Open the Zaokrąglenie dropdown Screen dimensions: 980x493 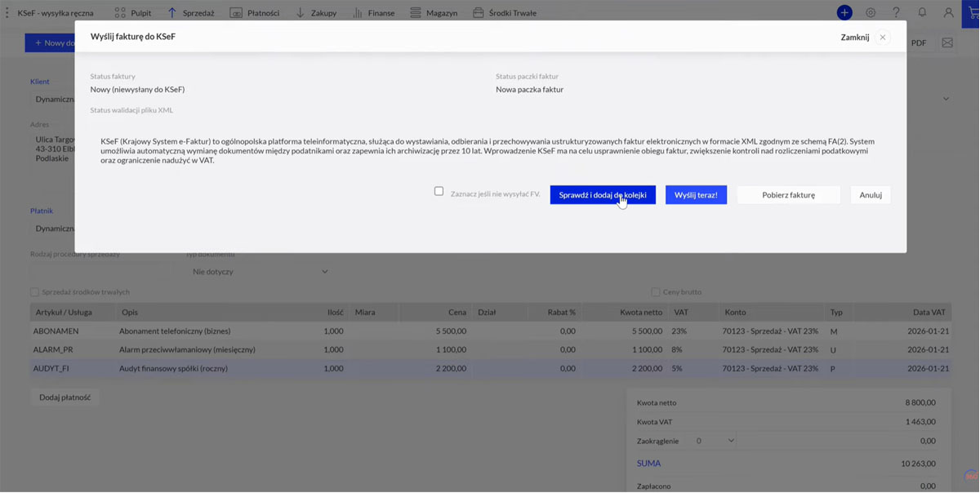714,441
